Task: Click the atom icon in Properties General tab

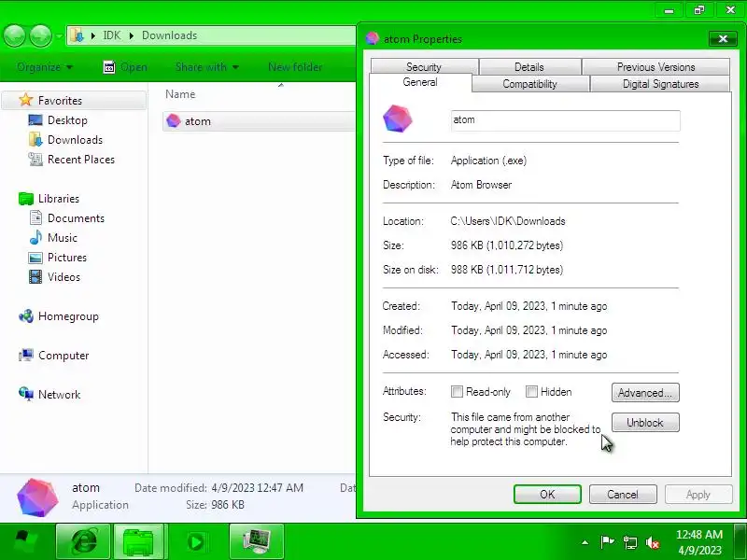Action: pos(398,119)
